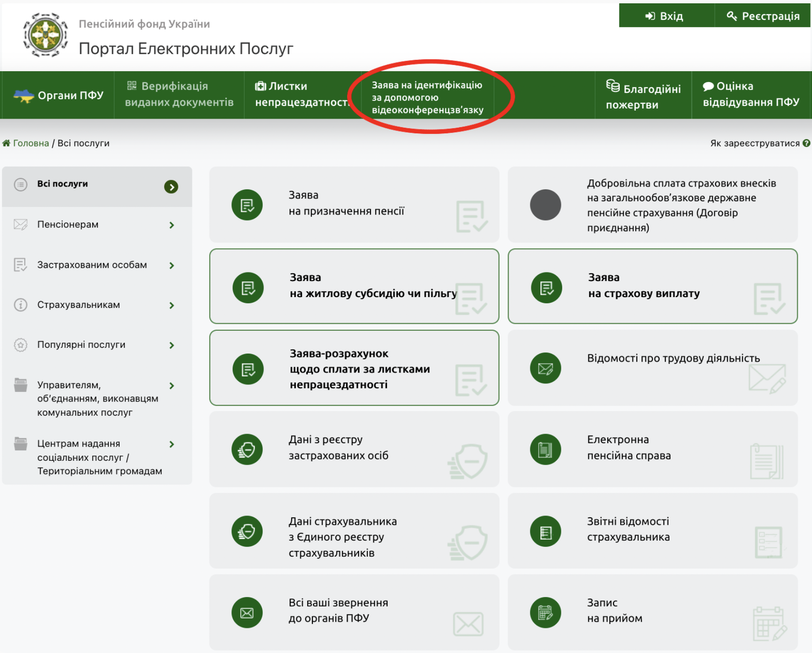
Task: Expand the Застрахованим особам sidebar section
Action: click(x=171, y=265)
